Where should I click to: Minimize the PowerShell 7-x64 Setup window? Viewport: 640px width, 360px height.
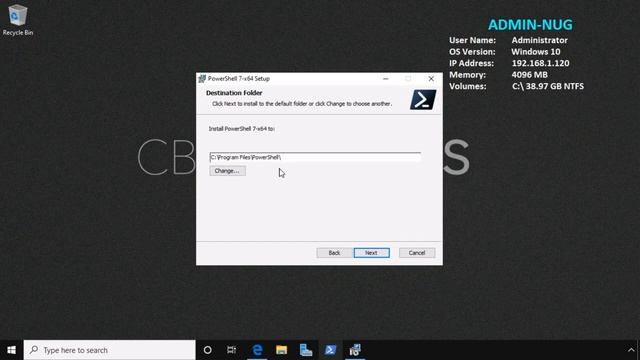(386, 78)
